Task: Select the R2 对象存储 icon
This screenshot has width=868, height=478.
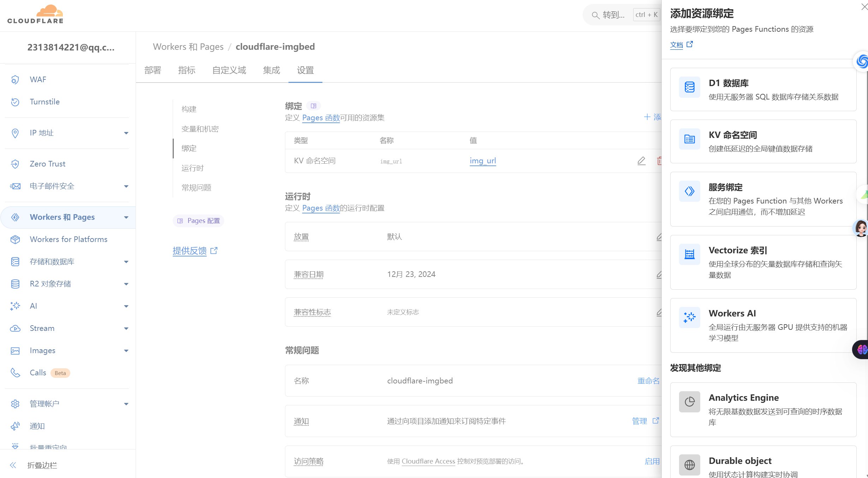Action: coord(15,284)
